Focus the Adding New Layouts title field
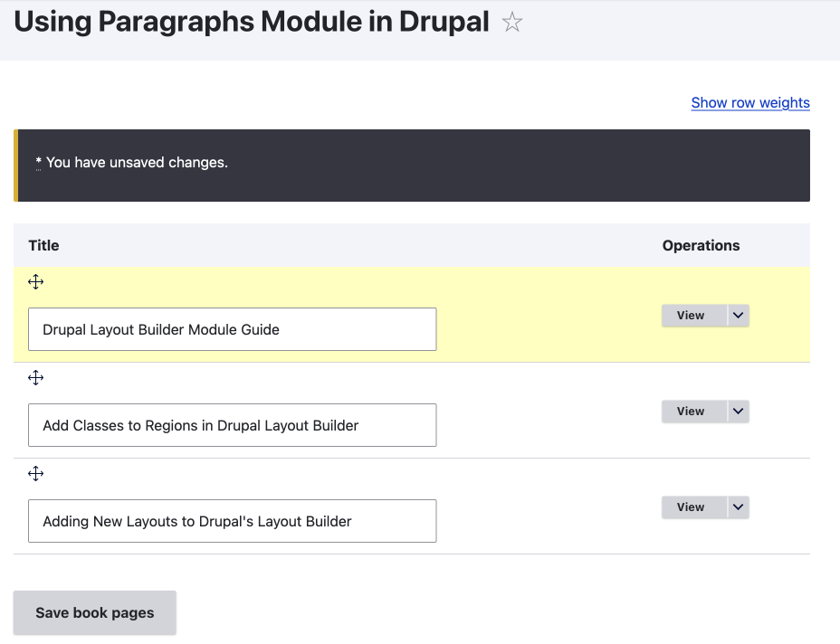The height and width of the screenshot is (644, 840). coord(233,521)
